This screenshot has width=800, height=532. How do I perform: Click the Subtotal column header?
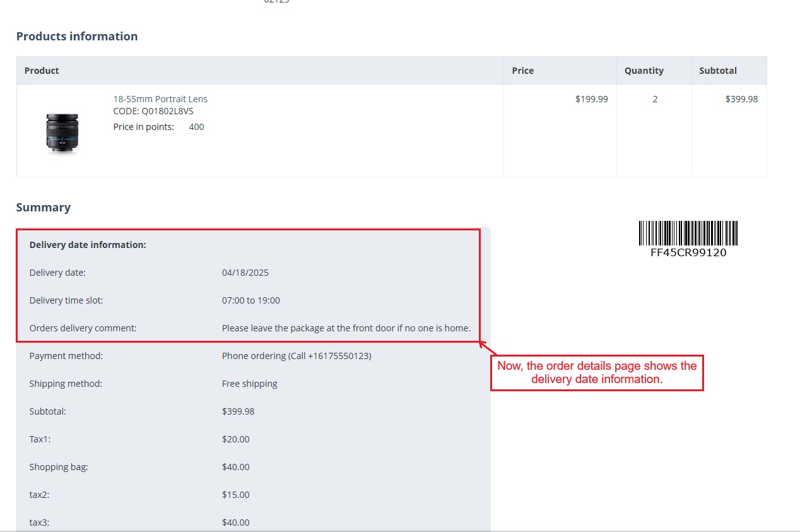click(717, 71)
